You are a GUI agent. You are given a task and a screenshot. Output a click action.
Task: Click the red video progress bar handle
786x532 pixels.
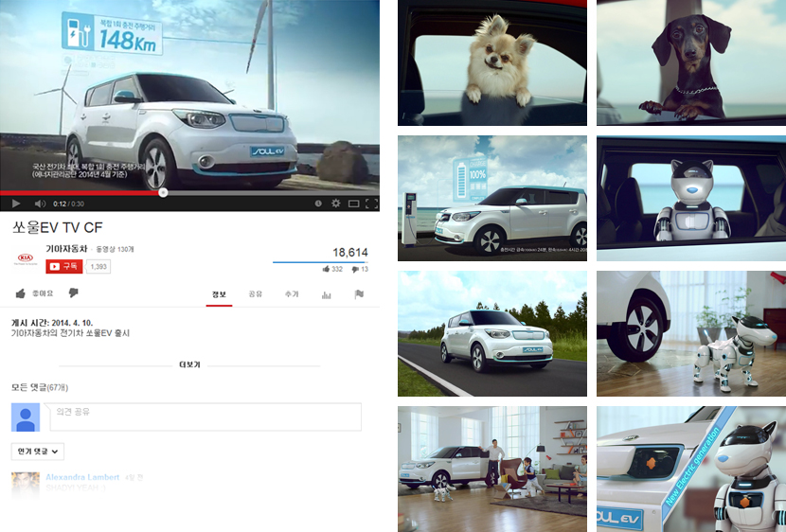click(163, 192)
